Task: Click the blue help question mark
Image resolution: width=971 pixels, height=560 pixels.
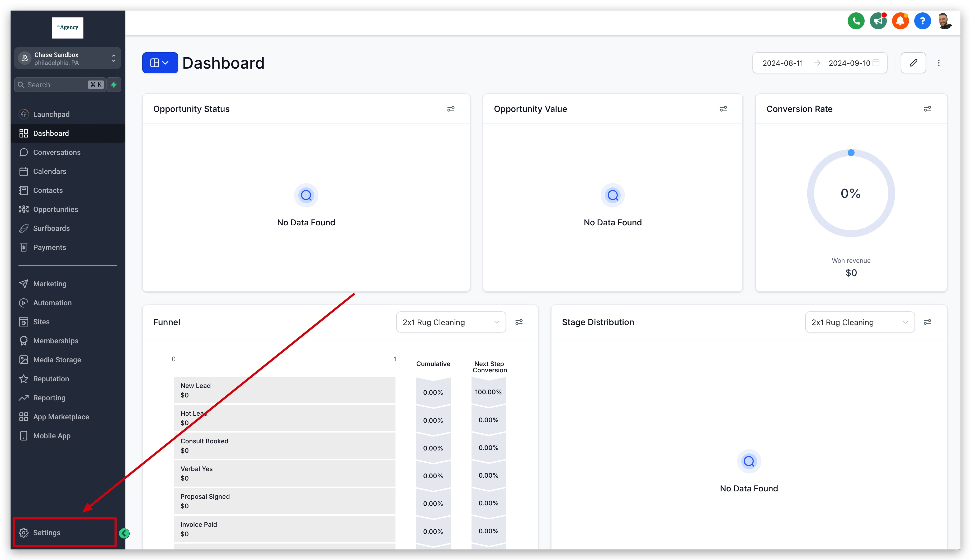Action: point(922,21)
